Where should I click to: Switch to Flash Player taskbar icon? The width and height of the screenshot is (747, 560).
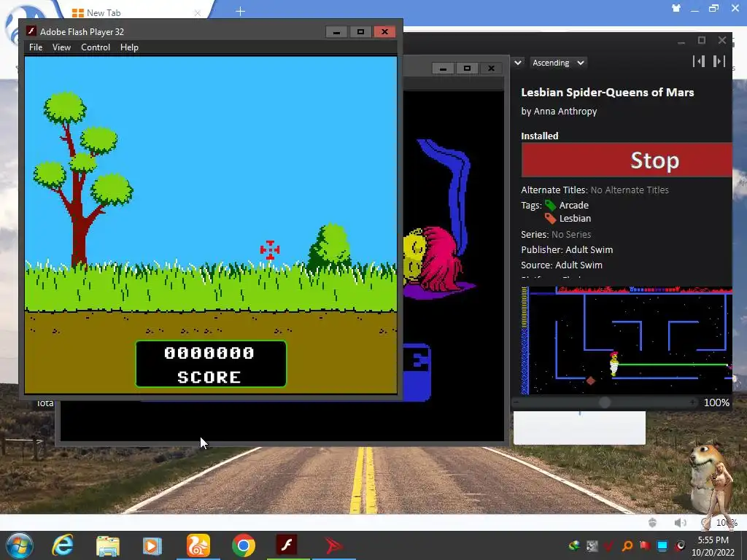pyautogui.click(x=287, y=545)
